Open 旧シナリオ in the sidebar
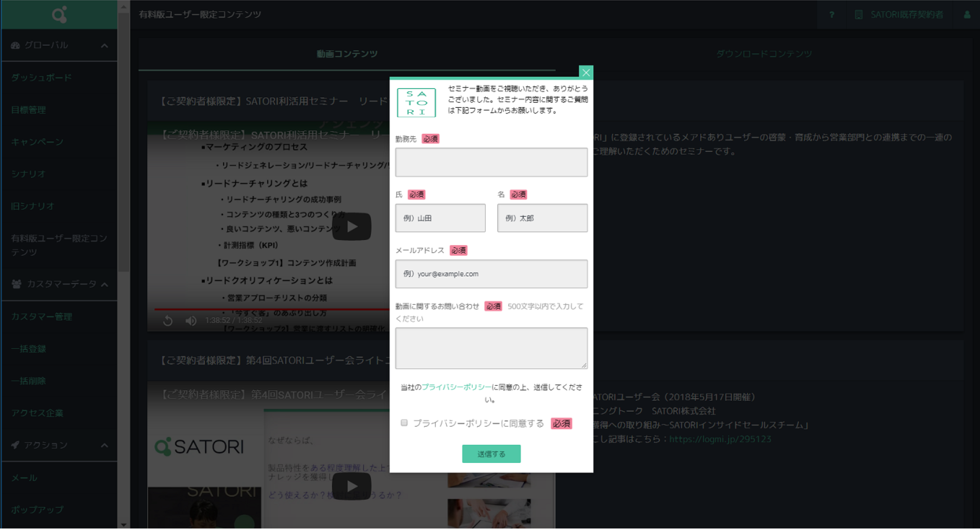 (x=33, y=206)
